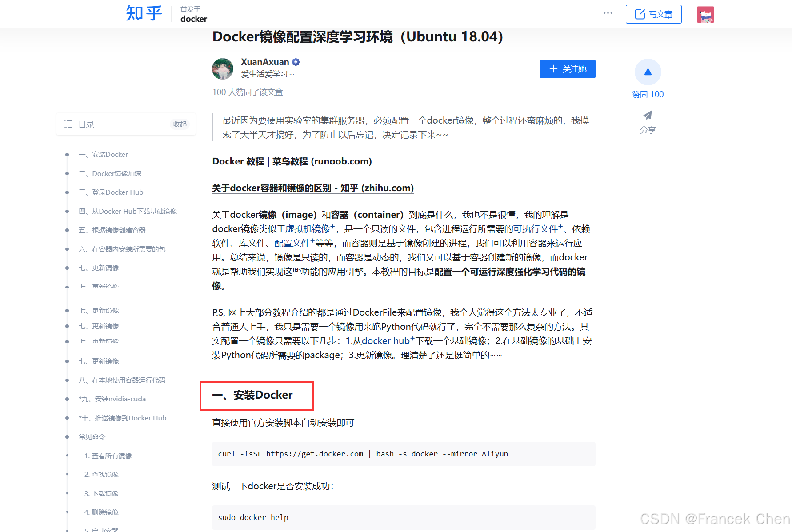Share the article via paper plane icon
The height and width of the screenshot is (532, 792).
point(647,115)
